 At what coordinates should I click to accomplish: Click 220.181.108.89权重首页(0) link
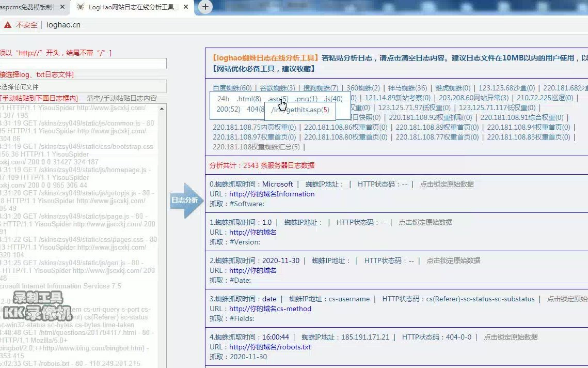[x=437, y=127]
